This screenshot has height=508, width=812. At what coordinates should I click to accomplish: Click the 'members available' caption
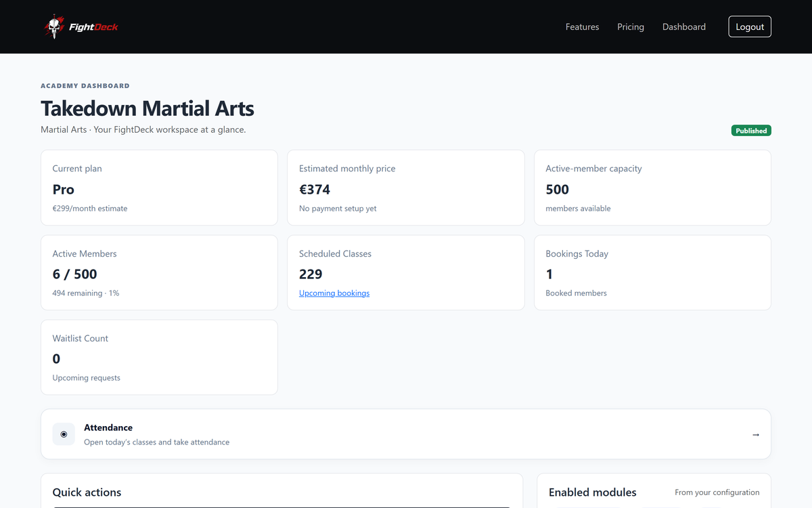[579, 209]
